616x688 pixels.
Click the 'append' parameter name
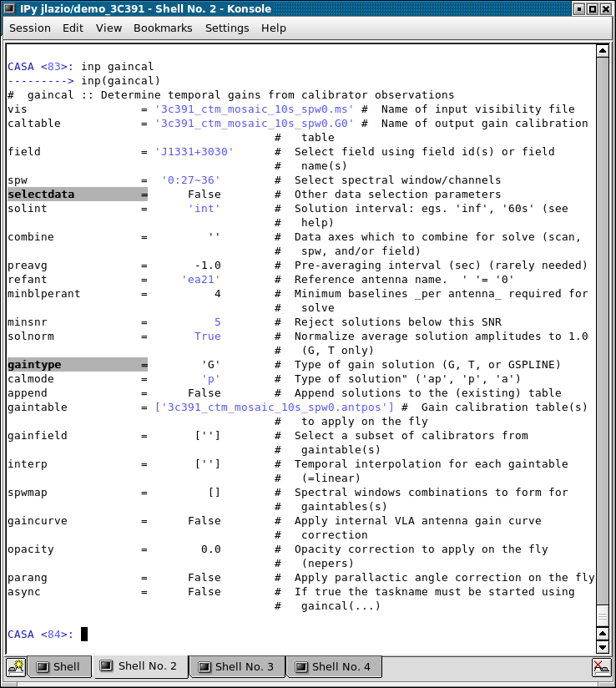(x=28, y=393)
